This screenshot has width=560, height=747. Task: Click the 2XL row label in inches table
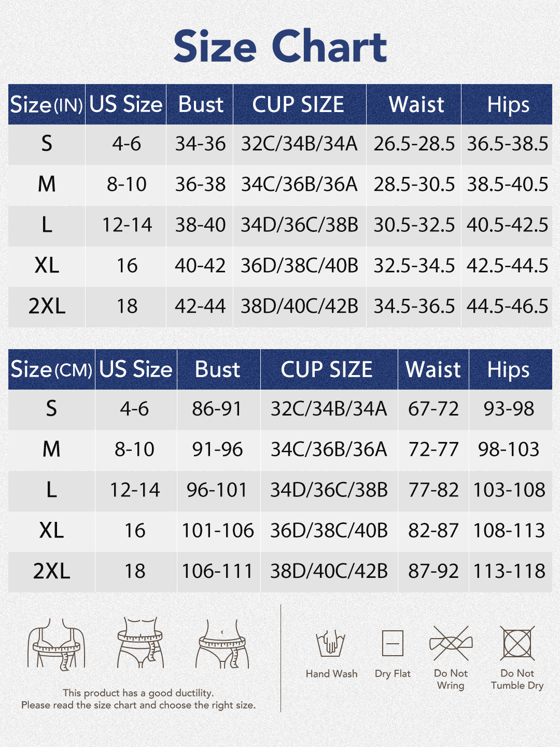tap(47, 306)
